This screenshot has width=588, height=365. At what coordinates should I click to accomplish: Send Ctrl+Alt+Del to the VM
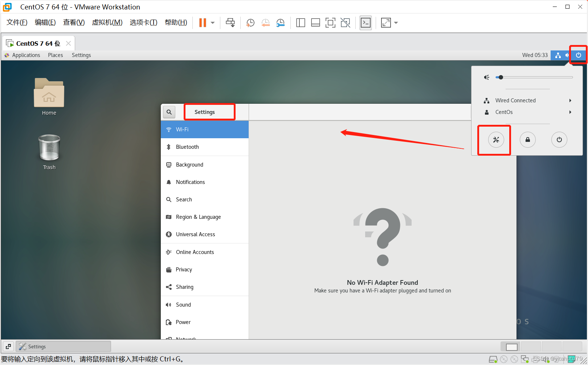[230, 22]
